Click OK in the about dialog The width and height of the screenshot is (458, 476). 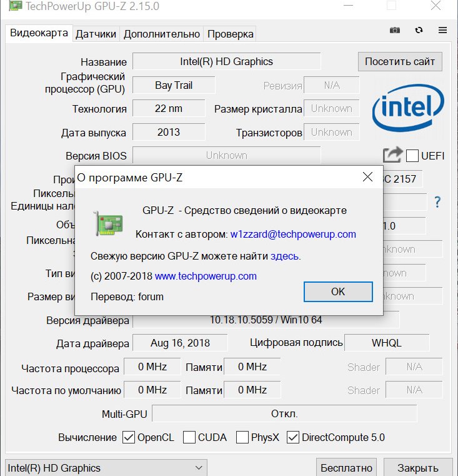tap(338, 291)
